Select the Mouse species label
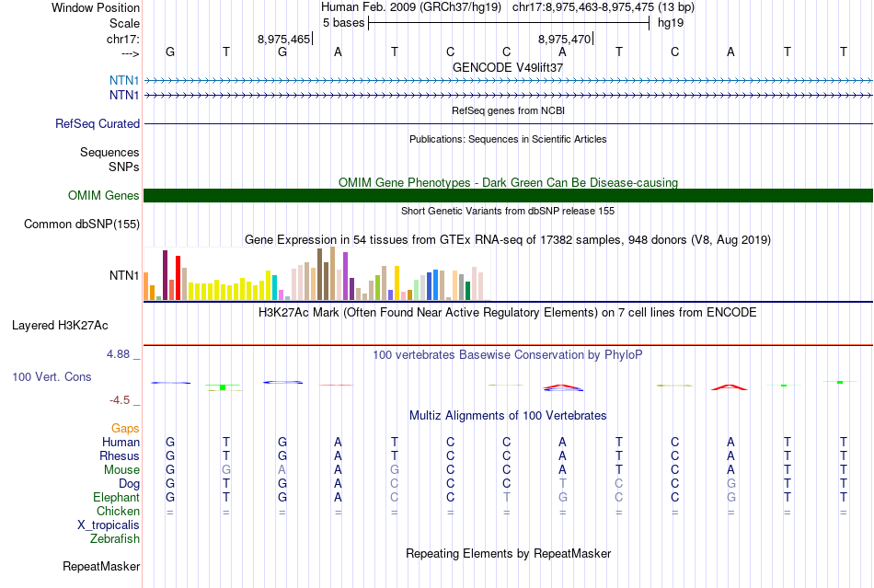874x588 pixels. coord(121,470)
